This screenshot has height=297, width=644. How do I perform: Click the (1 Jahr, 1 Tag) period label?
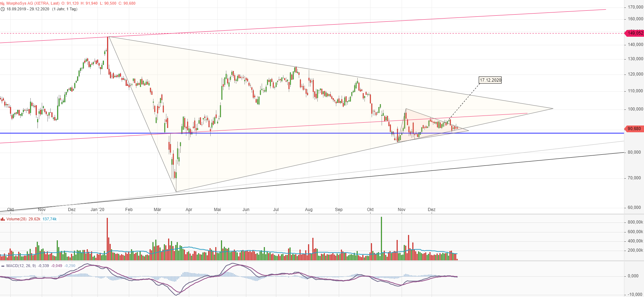coord(65,9)
